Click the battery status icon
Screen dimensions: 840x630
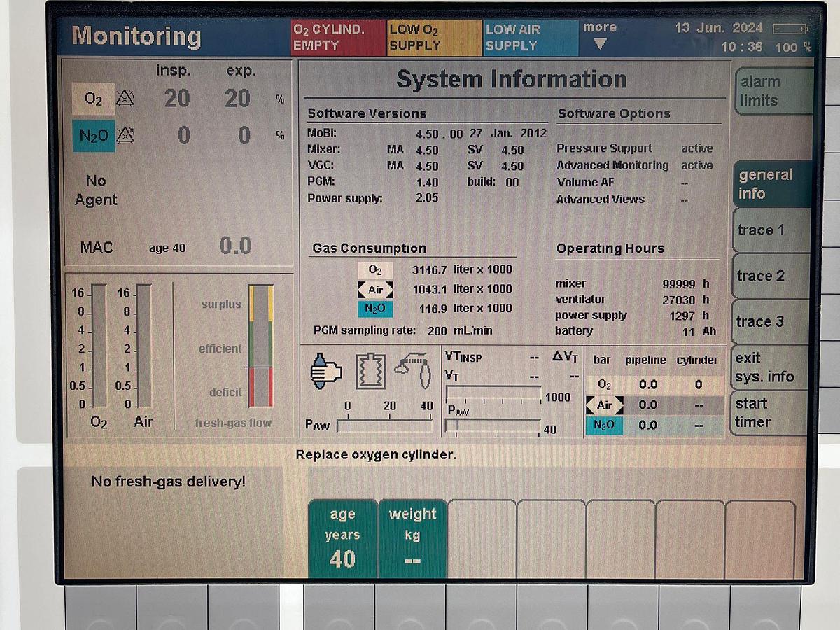(x=790, y=29)
